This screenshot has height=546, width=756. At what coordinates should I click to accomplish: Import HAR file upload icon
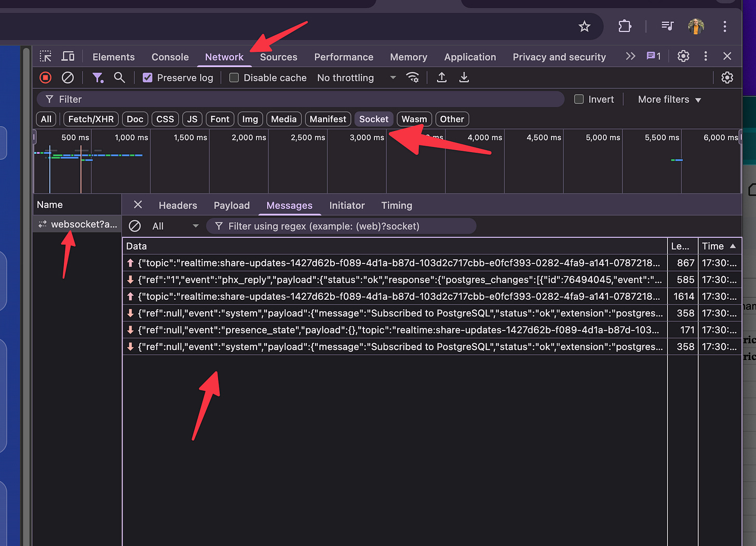point(441,77)
